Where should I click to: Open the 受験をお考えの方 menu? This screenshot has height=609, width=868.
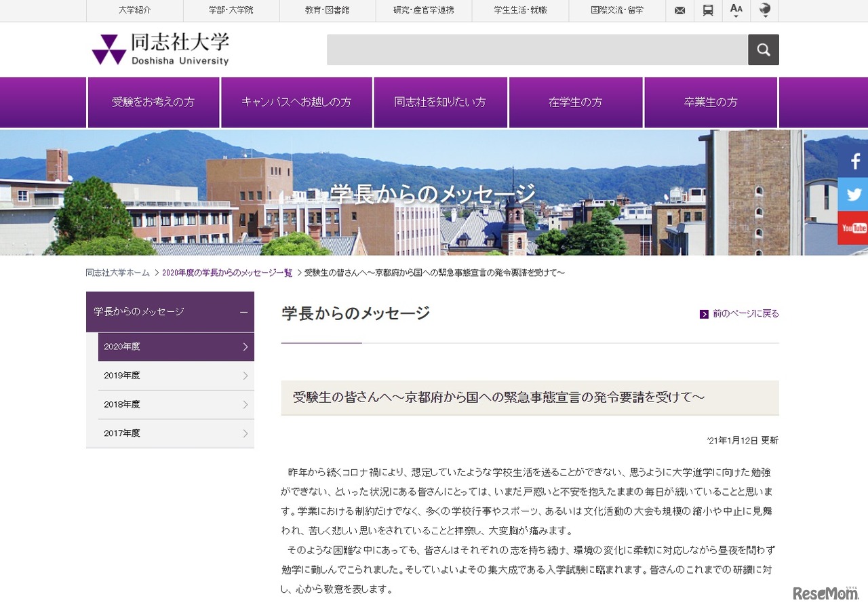click(153, 102)
